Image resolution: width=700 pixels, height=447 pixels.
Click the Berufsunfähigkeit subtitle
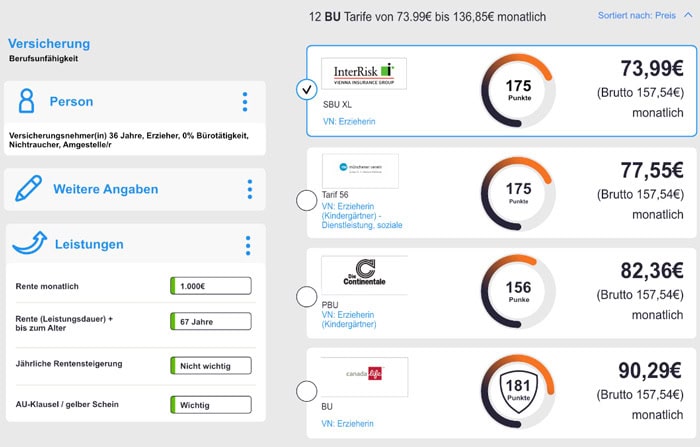pyautogui.click(x=43, y=58)
